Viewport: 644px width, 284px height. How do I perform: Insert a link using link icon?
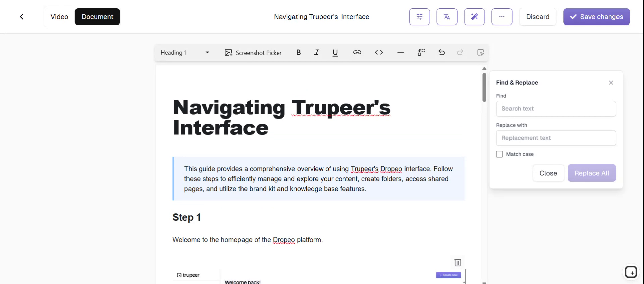pyautogui.click(x=357, y=52)
